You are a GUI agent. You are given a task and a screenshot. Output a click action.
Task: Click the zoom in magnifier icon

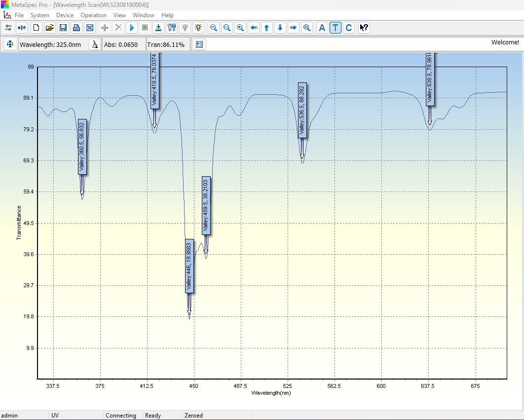(240, 28)
